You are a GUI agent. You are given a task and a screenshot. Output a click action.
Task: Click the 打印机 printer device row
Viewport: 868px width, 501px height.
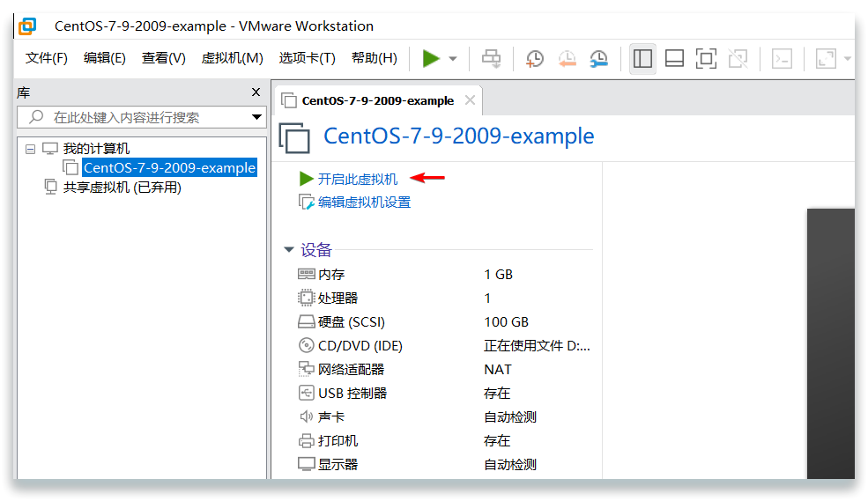444,441
